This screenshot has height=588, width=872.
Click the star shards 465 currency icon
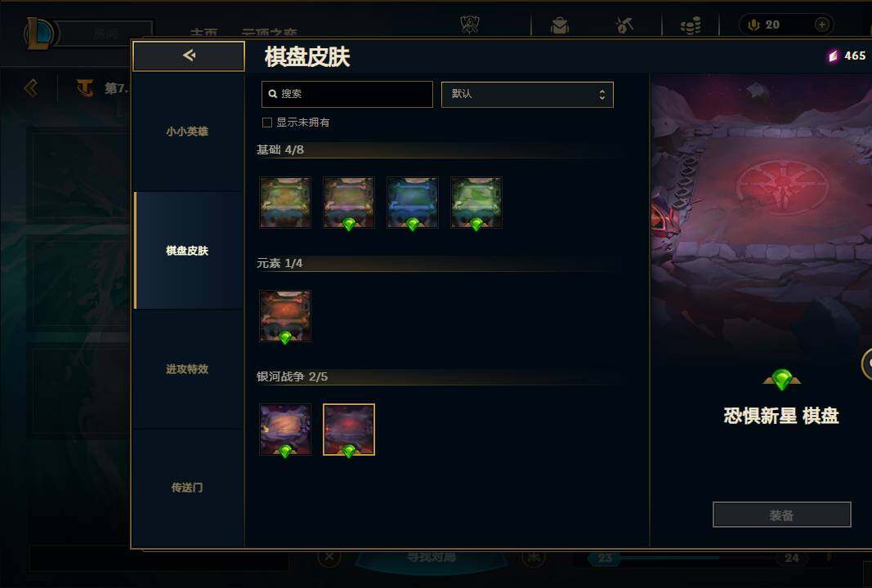point(833,56)
